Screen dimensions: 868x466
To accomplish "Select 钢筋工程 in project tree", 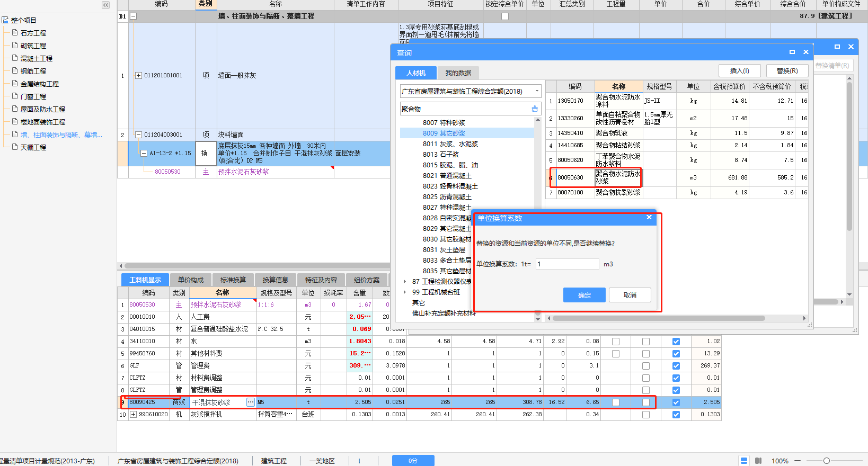I will (x=33, y=71).
